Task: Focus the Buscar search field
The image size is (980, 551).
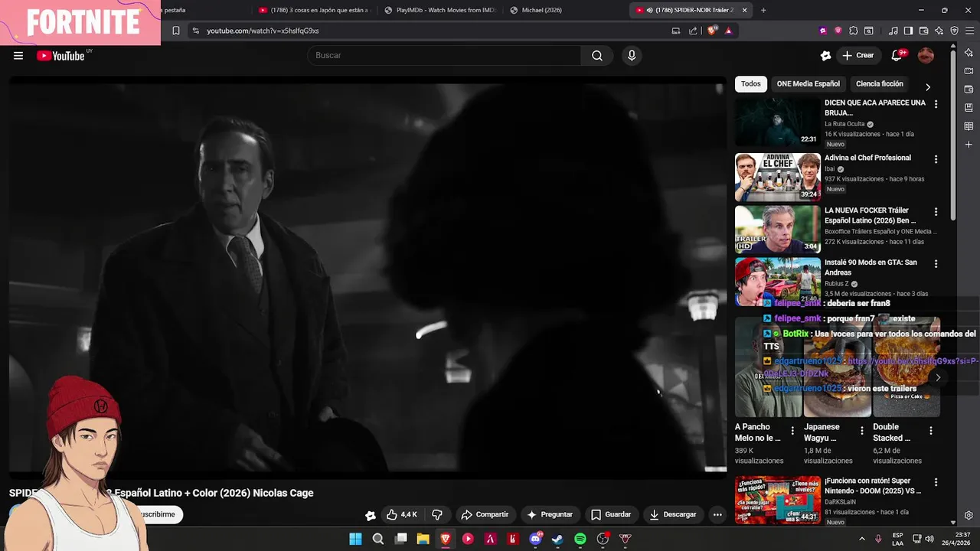Action: pos(445,55)
